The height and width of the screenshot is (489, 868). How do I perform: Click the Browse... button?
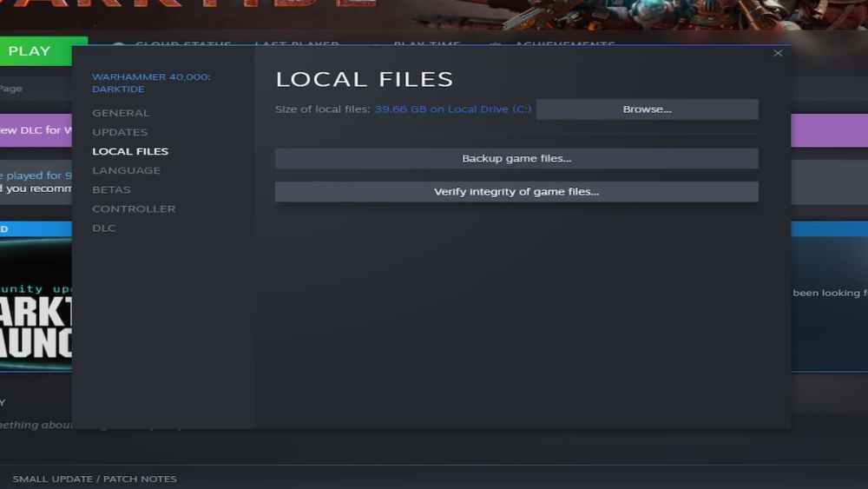pyautogui.click(x=647, y=109)
